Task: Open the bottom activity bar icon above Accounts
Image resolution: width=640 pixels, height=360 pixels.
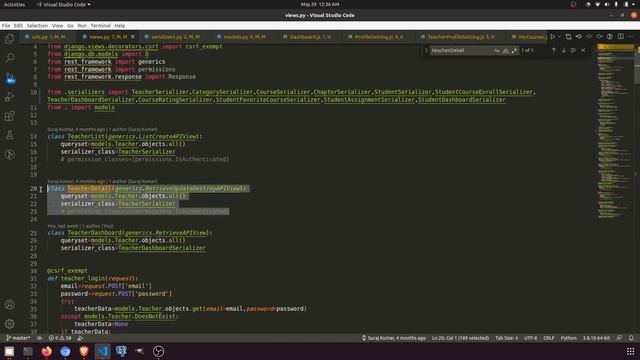Action: 9,155
